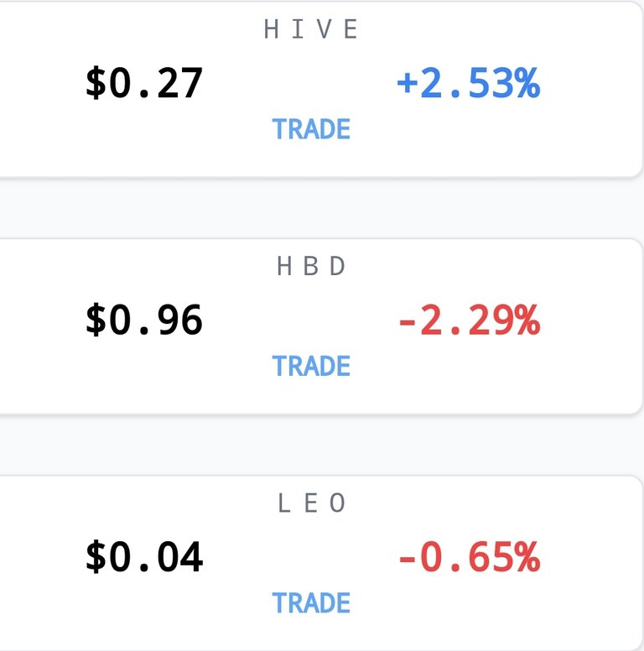644x651 pixels.
Task: Click blank space below HIVE's TRADE link
Action: [311, 160]
